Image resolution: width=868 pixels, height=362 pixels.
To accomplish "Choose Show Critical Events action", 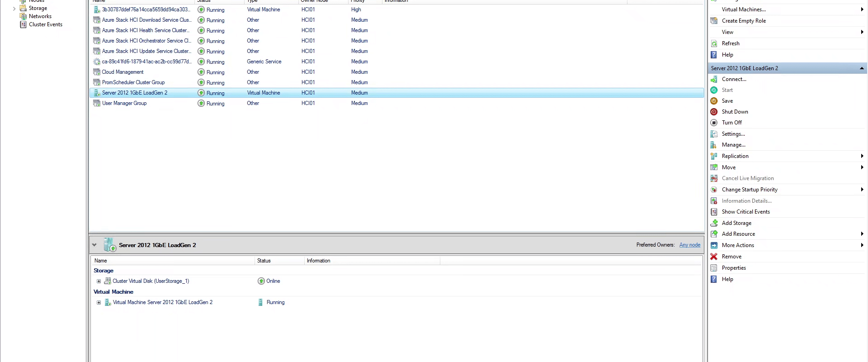I will [745, 212].
